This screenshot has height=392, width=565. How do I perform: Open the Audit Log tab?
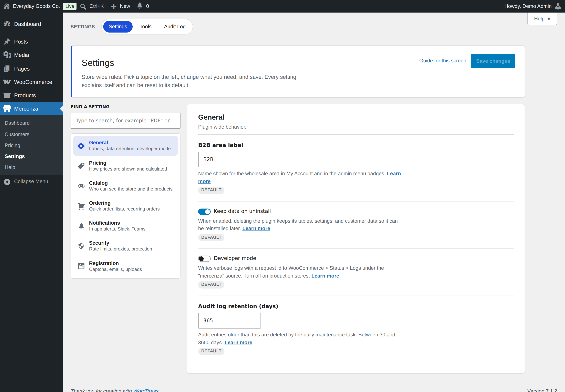(x=175, y=26)
